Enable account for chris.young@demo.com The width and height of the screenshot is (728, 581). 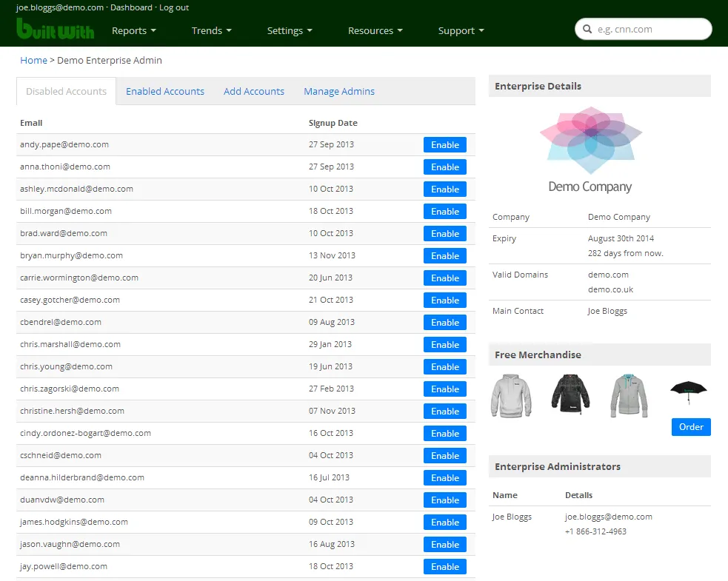pyautogui.click(x=444, y=367)
